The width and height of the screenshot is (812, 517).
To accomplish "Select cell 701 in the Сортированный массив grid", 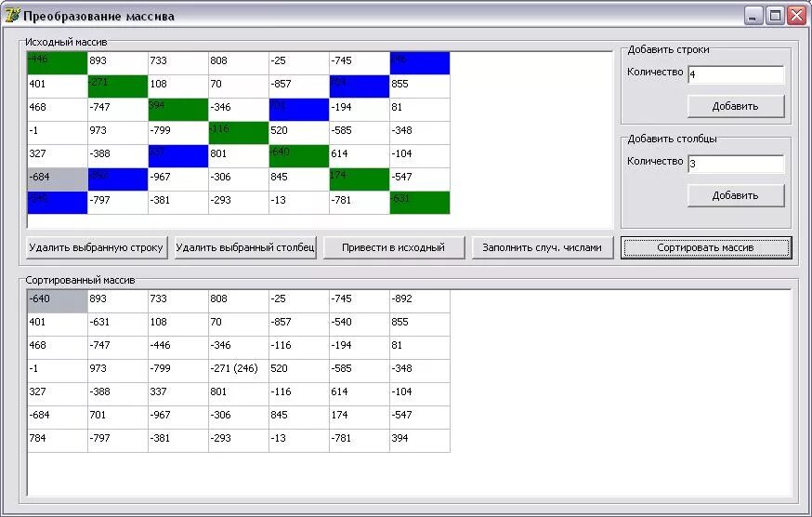I will [x=118, y=418].
